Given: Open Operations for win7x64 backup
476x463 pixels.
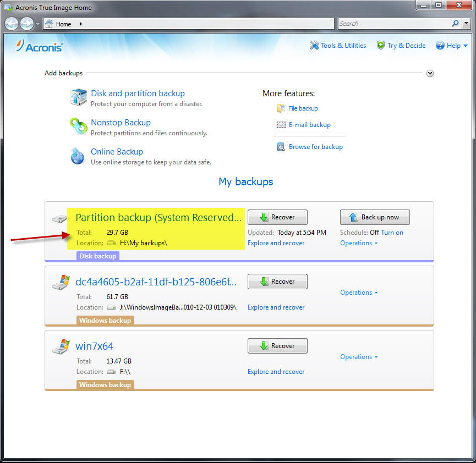Looking at the screenshot, I should click(359, 357).
